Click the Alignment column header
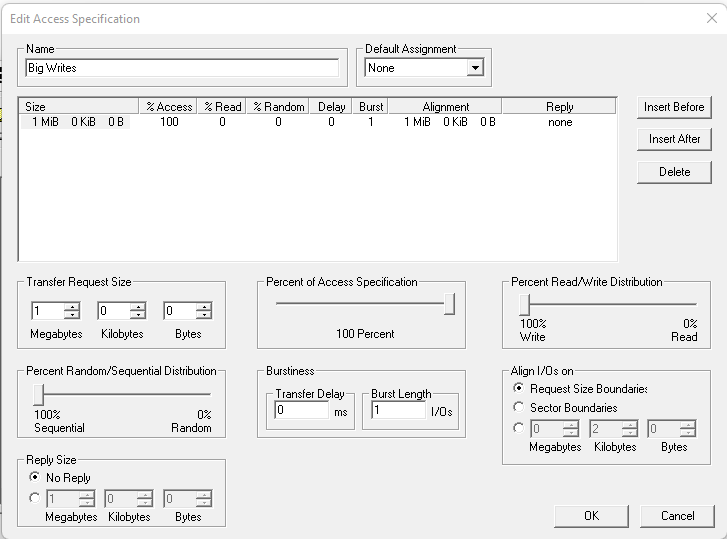Image resolution: width=727 pixels, height=539 pixels. click(445, 107)
